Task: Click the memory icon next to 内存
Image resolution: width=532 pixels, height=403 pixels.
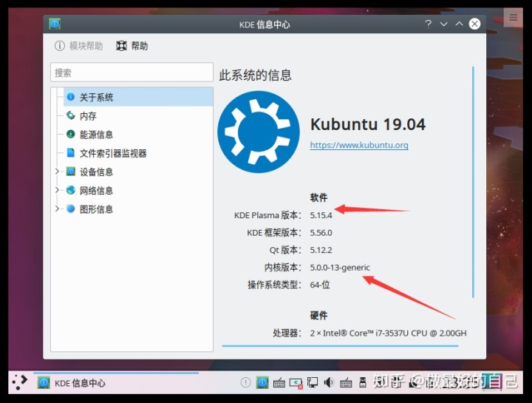Action: pyautogui.click(x=71, y=116)
